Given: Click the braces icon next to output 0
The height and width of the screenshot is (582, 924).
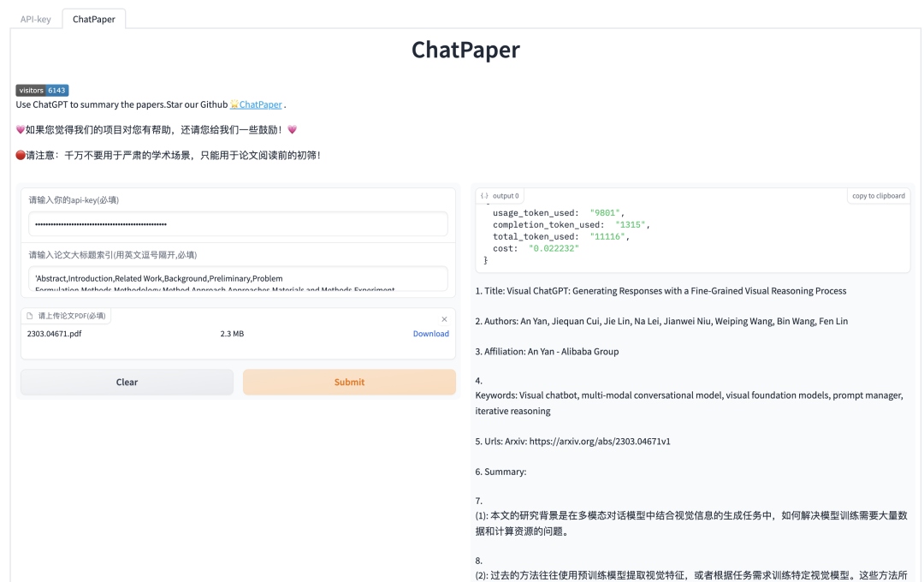Looking at the screenshot, I should point(484,196).
